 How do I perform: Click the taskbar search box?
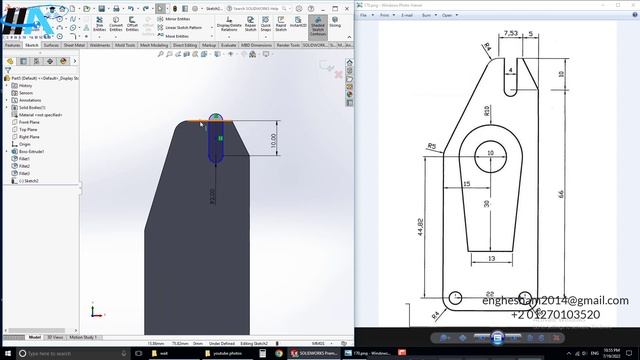[x=73, y=353]
